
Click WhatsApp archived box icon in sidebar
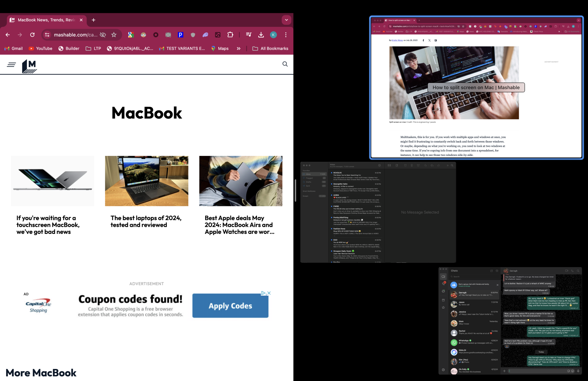(x=443, y=300)
